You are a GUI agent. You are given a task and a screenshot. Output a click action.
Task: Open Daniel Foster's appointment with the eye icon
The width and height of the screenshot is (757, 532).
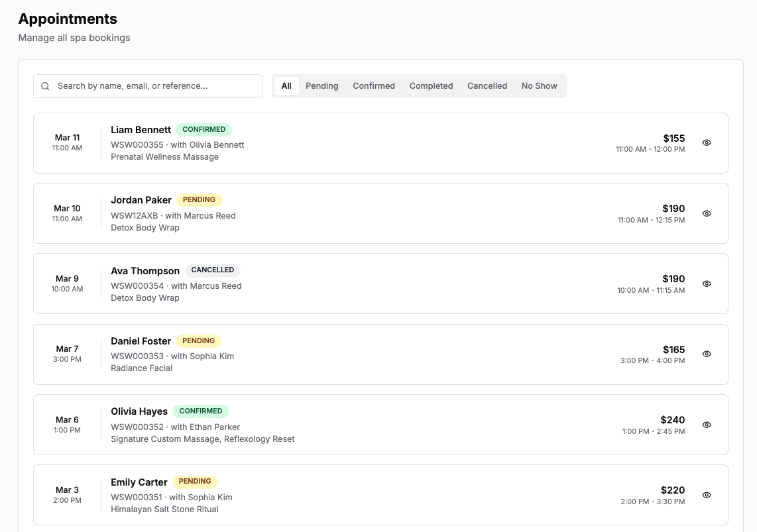(707, 354)
